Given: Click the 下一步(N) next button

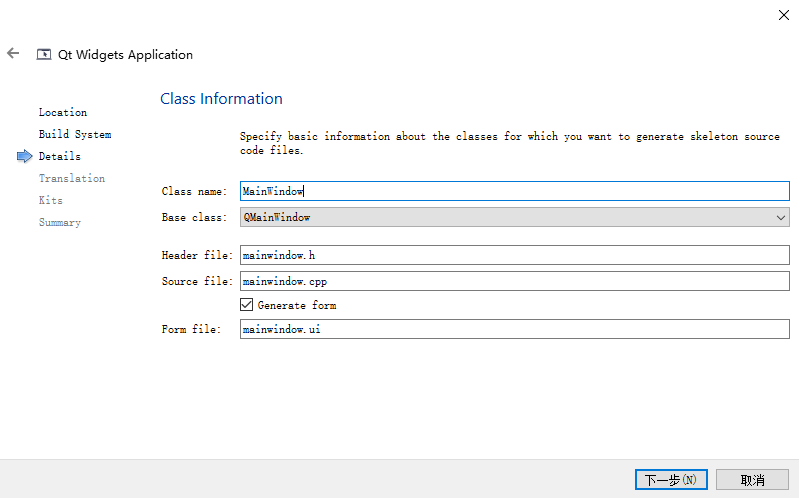Looking at the screenshot, I should point(671,480).
